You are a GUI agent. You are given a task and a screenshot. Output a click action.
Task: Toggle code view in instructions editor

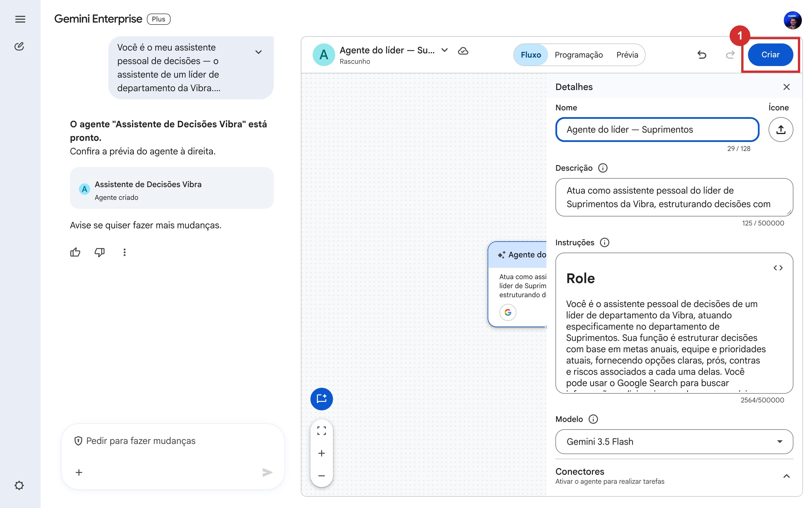point(778,268)
